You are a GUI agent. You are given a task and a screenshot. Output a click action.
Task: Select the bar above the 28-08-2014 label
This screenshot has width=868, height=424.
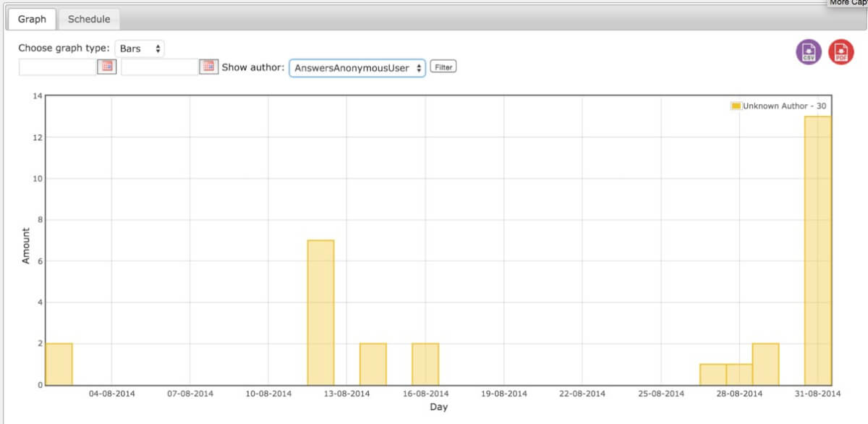[x=739, y=375]
